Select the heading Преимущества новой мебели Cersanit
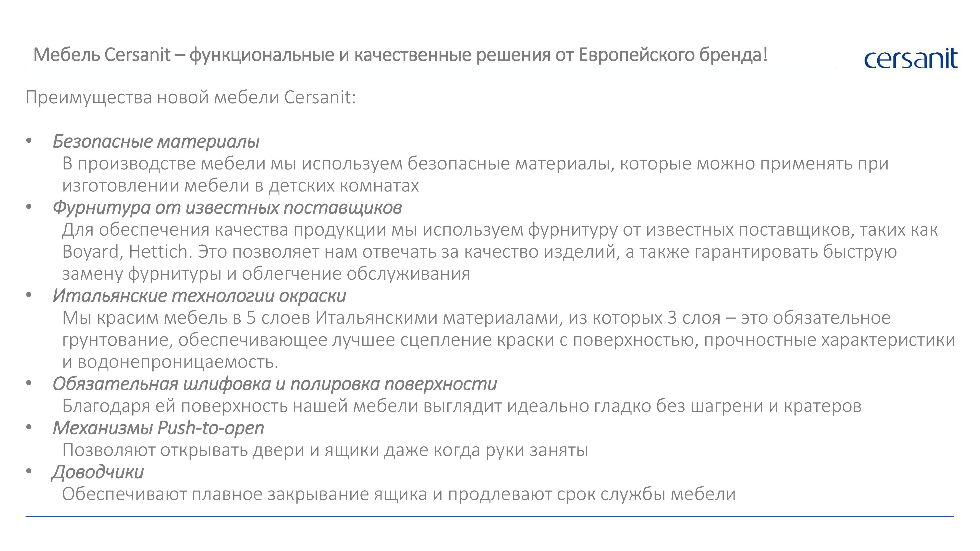Image resolution: width=980 pixels, height=551 pixels. 191,97
